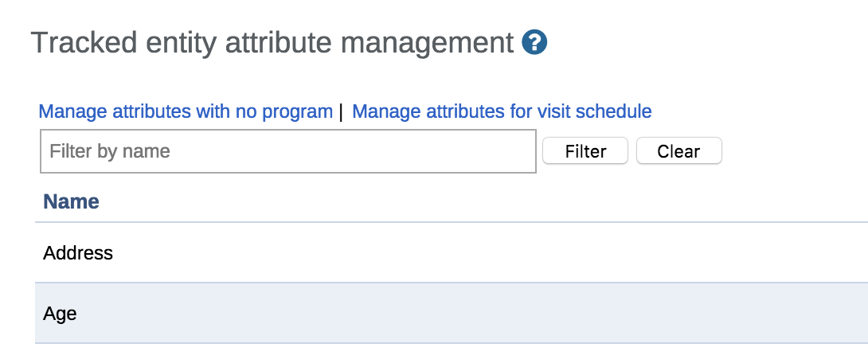Click the Age attribute name text

click(x=60, y=314)
